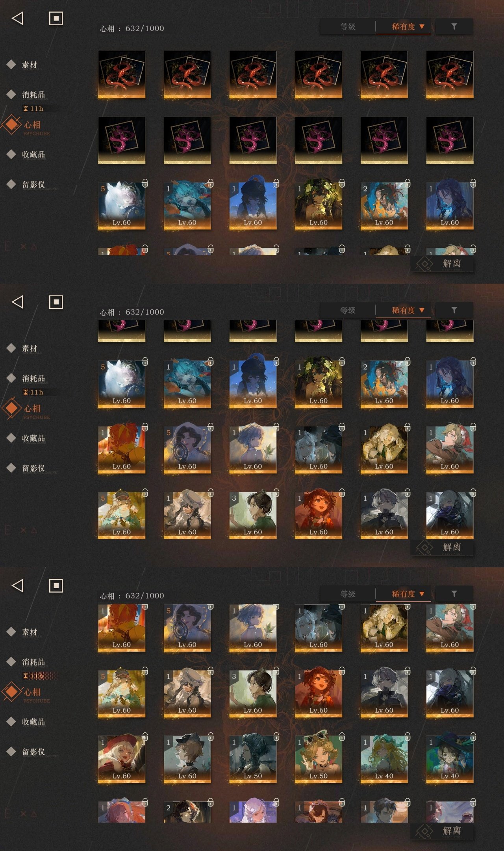The image size is (504, 851).
Task: Switch to the 留影仪 tab in the middle screenshot
Action: click(x=33, y=468)
